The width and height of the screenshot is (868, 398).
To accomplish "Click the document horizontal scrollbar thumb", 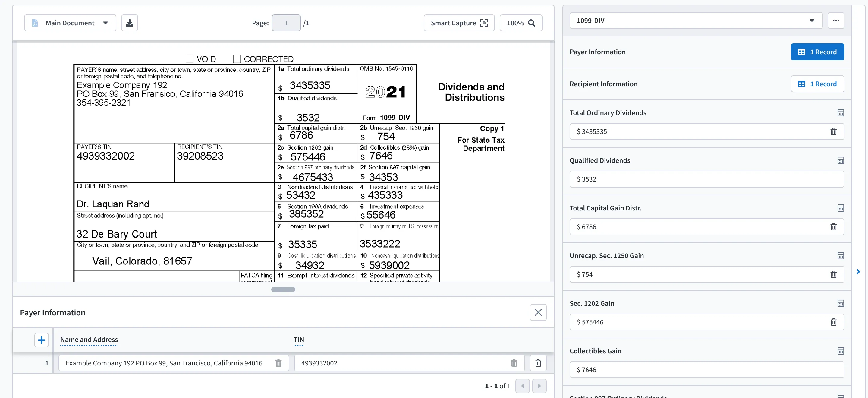I will click(283, 289).
